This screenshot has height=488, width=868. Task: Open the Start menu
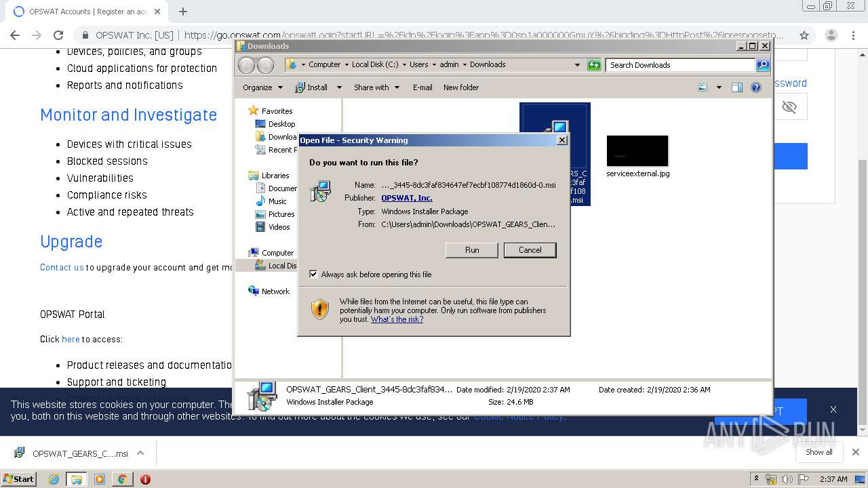[18, 479]
